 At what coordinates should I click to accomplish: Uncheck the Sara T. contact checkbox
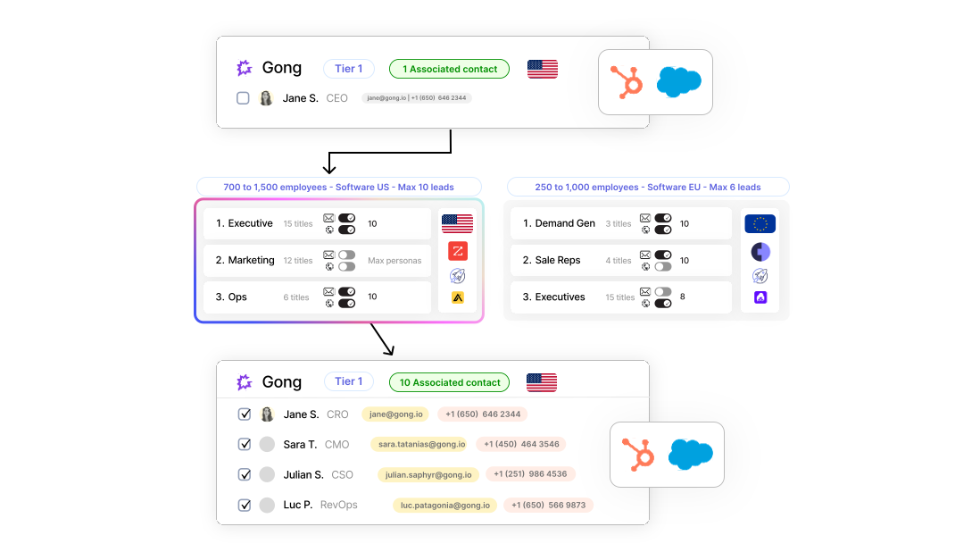click(x=245, y=444)
